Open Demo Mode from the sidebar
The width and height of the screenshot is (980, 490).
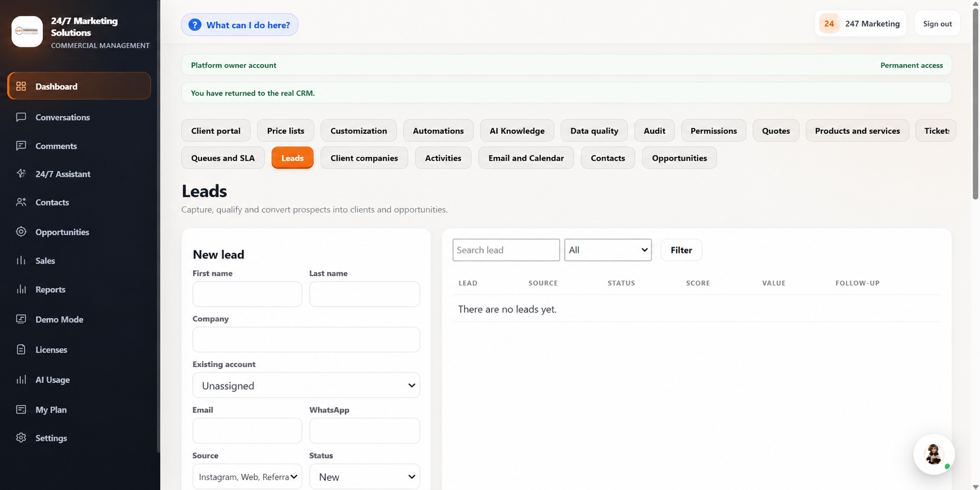click(x=79, y=319)
